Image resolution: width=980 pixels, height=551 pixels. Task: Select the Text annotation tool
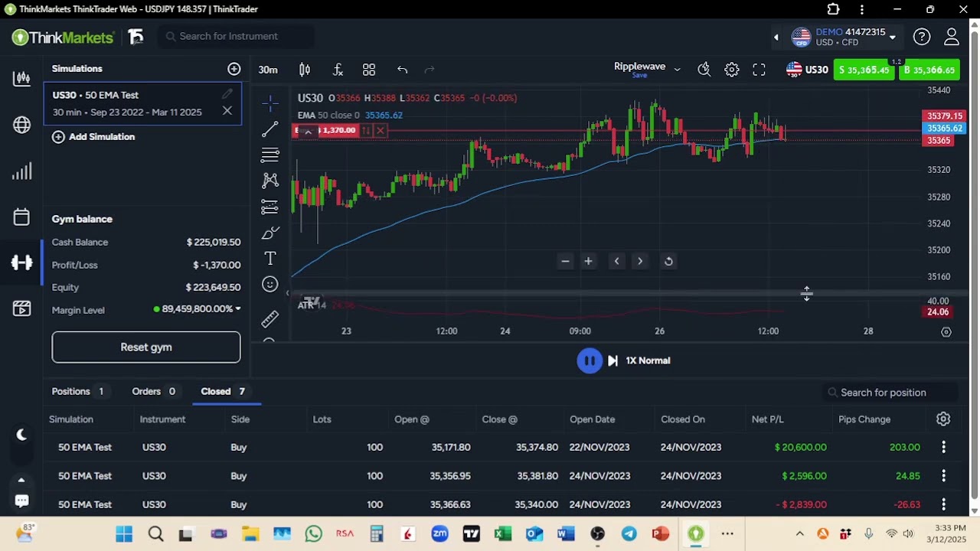point(270,259)
